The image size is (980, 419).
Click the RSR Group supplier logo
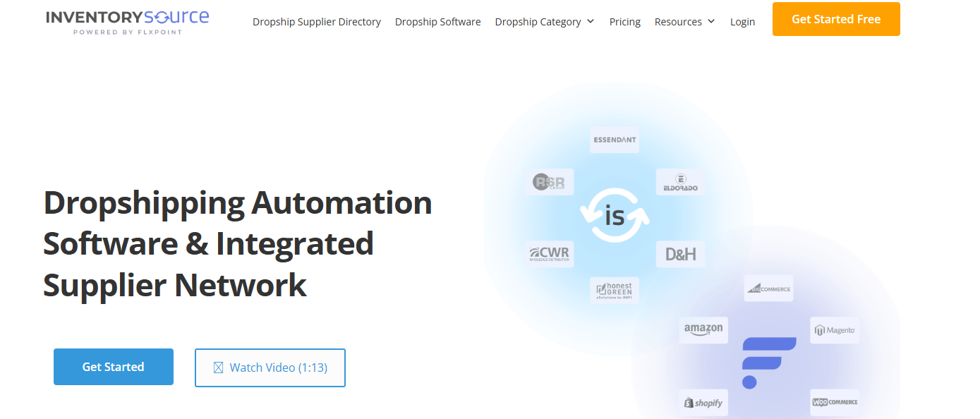(549, 183)
